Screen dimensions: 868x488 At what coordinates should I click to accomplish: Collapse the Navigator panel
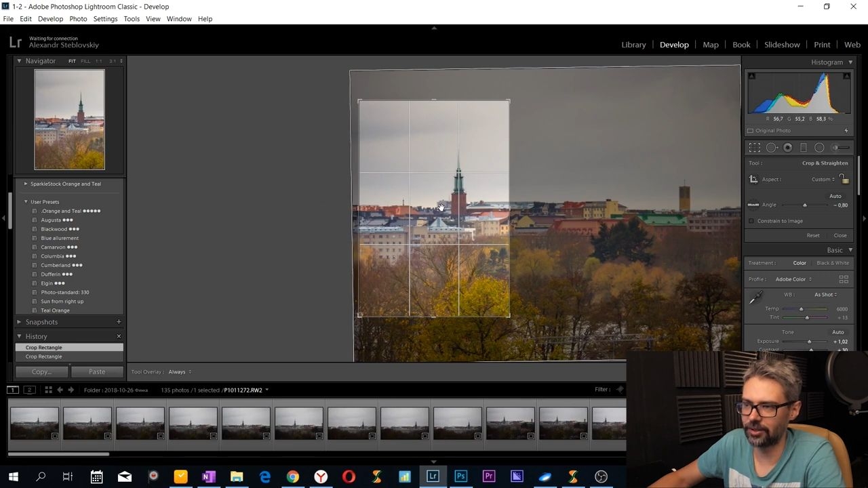(19, 61)
